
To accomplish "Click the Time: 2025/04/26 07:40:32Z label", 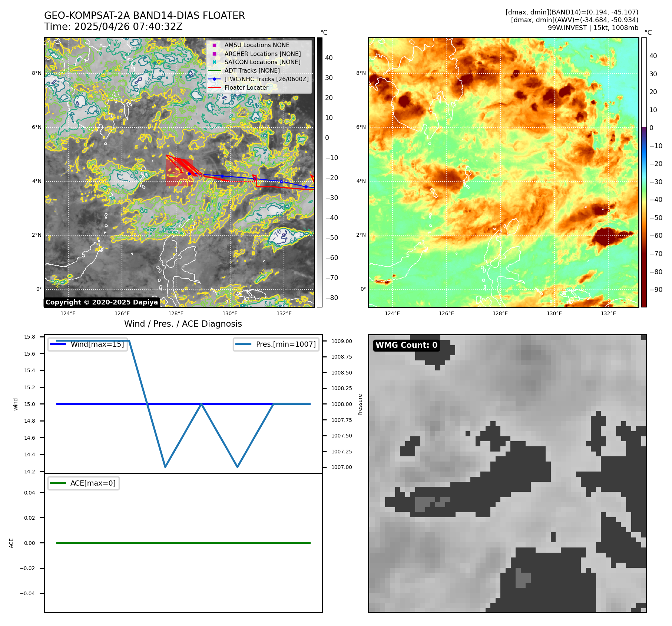I will pos(113,27).
